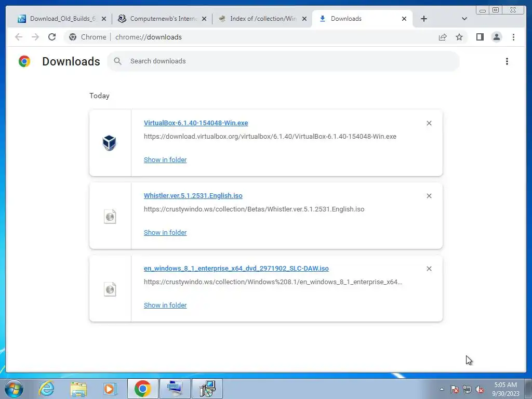
Task: Open Windows Media Player from taskbar
Action: click(110, 389)
